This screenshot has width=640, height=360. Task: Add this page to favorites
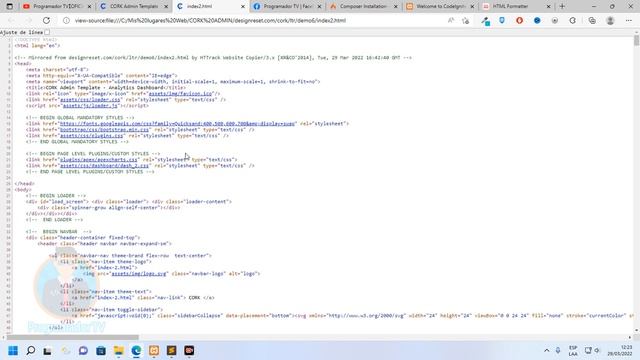coord(465,20)
